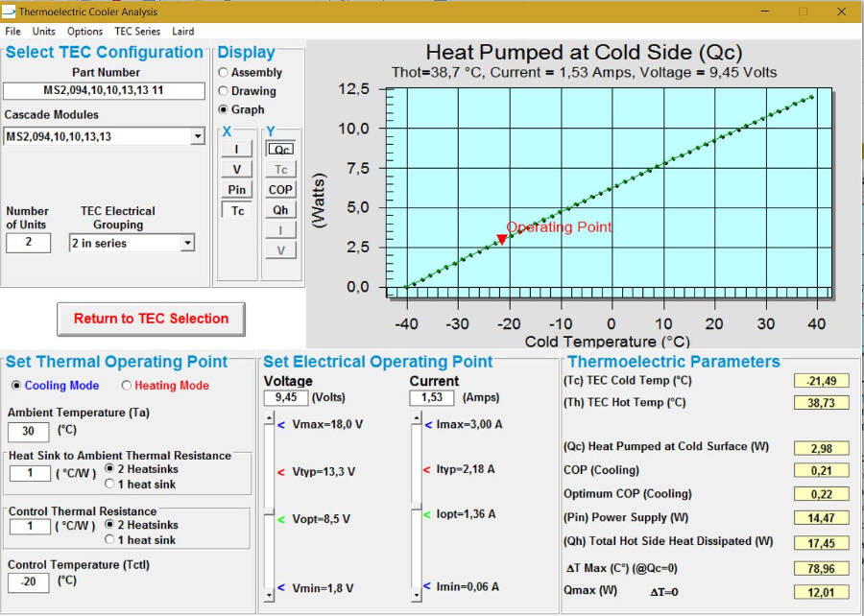The height and width of the screenshot is (616, 864).
Task: Select Tc for the Y axis
Action: point(279,169)
